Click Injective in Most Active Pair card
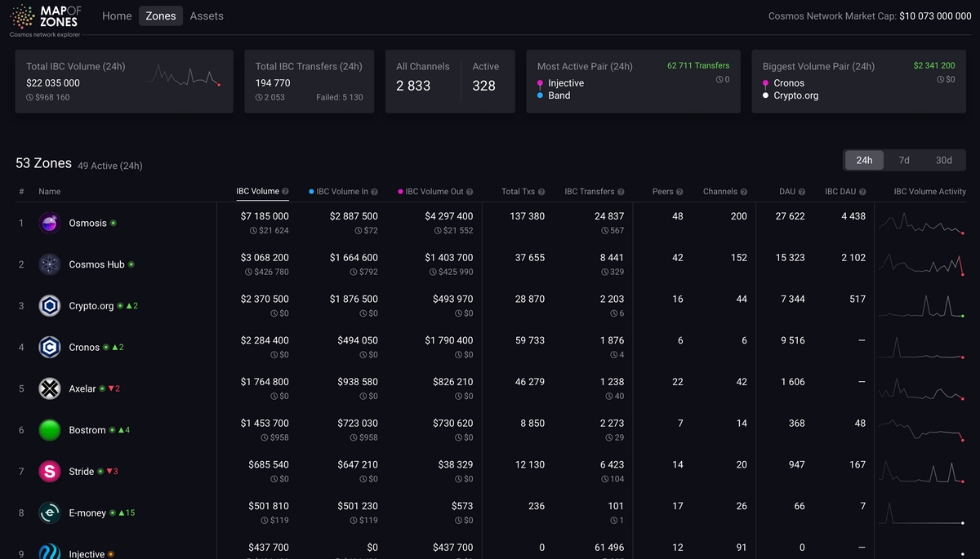Viewport: 980px width, 559px height. [x=566, y=83]
